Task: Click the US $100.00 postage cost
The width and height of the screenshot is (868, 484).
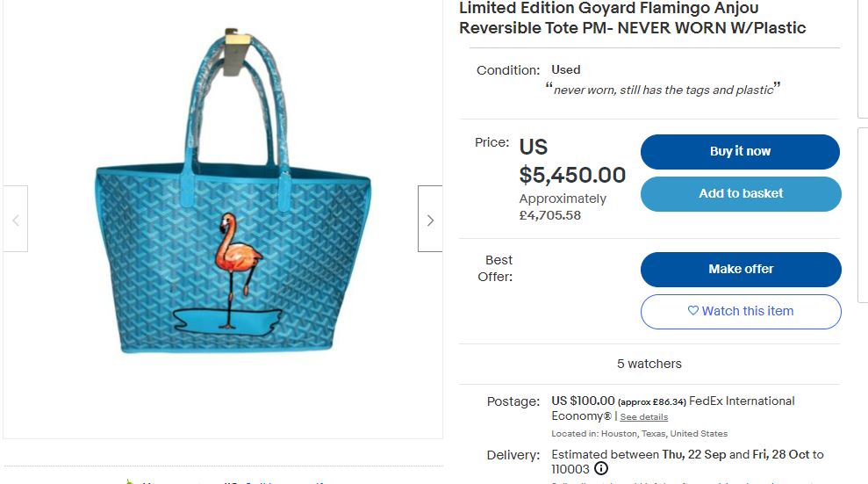Action: [x=583, y=401]
